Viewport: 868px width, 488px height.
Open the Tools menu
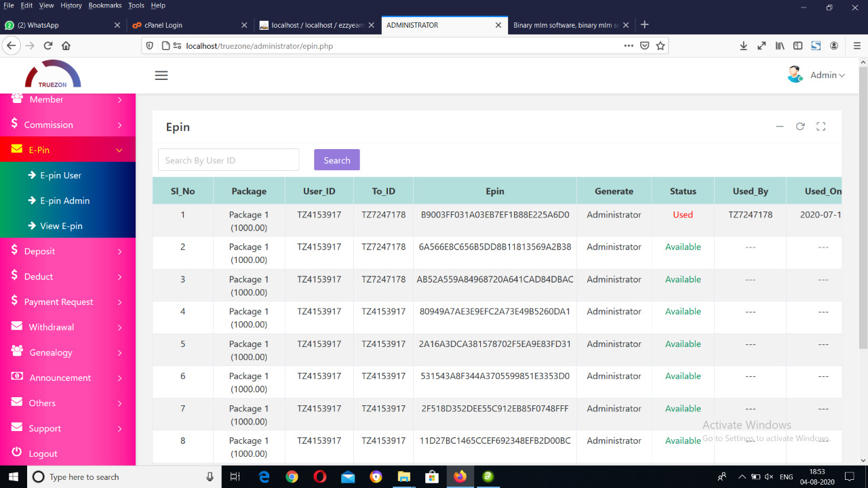(136, 5)
